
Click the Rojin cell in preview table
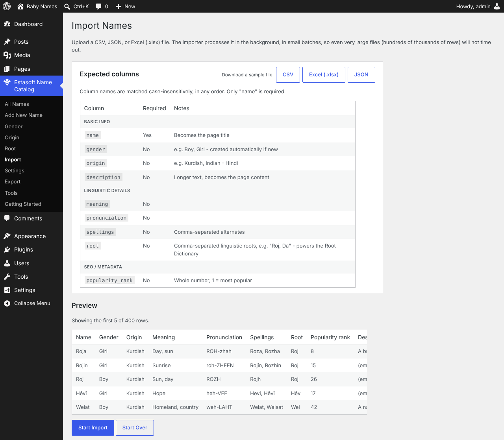click(82, 365)
